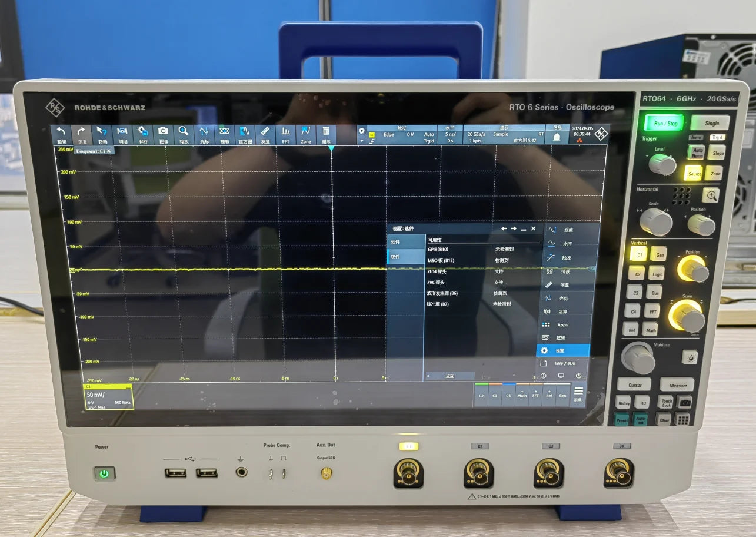This screenshot has width=756, height=537.
Task: Start the FFT toolbar tool
Action: (286, 135)
